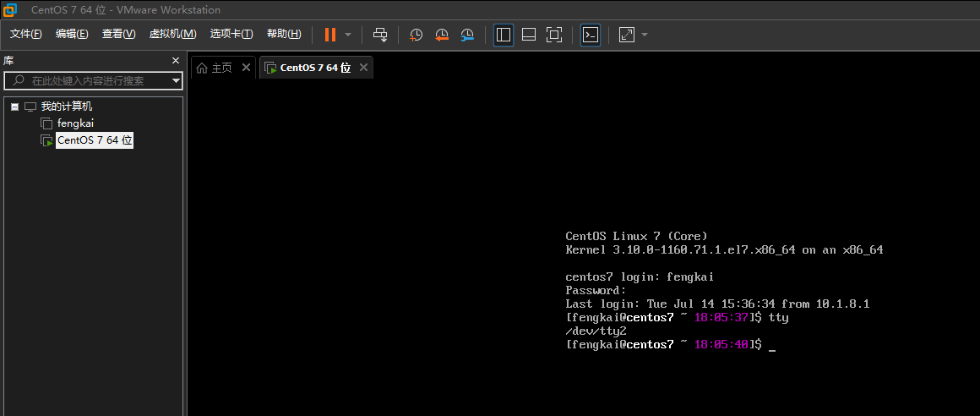Click the Password: line in console
The width and height of the screenshot is (980, 416).
(596, 290)
